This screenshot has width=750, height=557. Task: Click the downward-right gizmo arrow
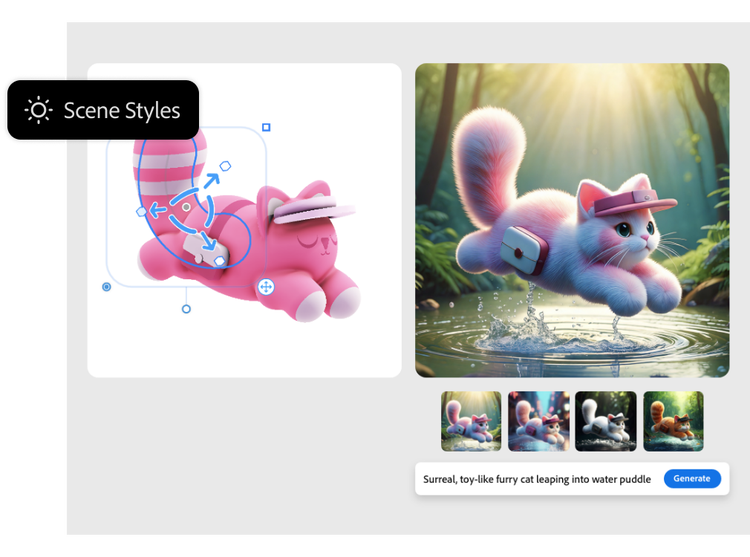coord(209,241)
